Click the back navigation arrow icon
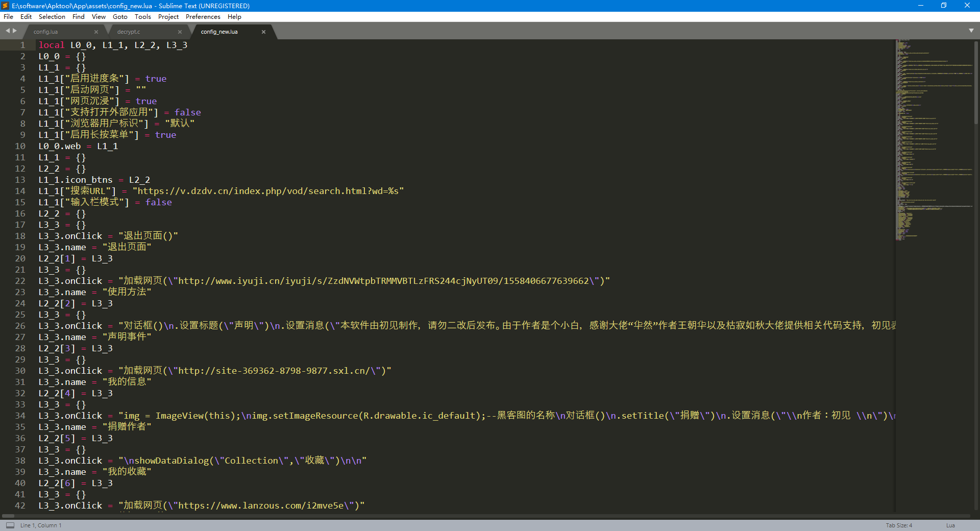The image size is (980, 531). 7,31
